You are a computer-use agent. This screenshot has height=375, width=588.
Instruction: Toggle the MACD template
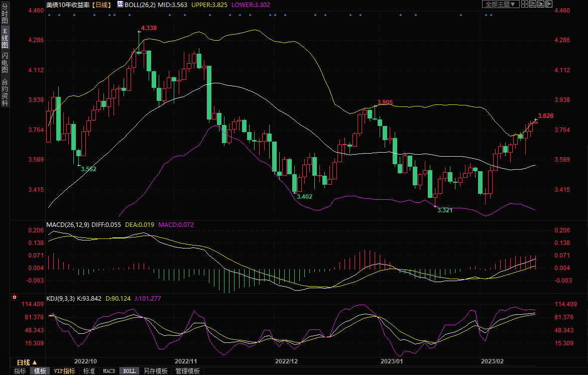tap(109, 371)
